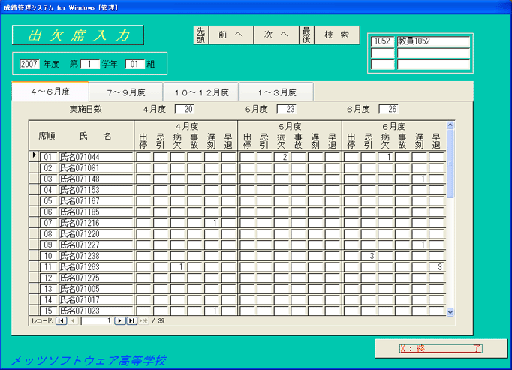512x370 pixels.
Task: Click the 先頭 (first) button
Action: point(201,35)
